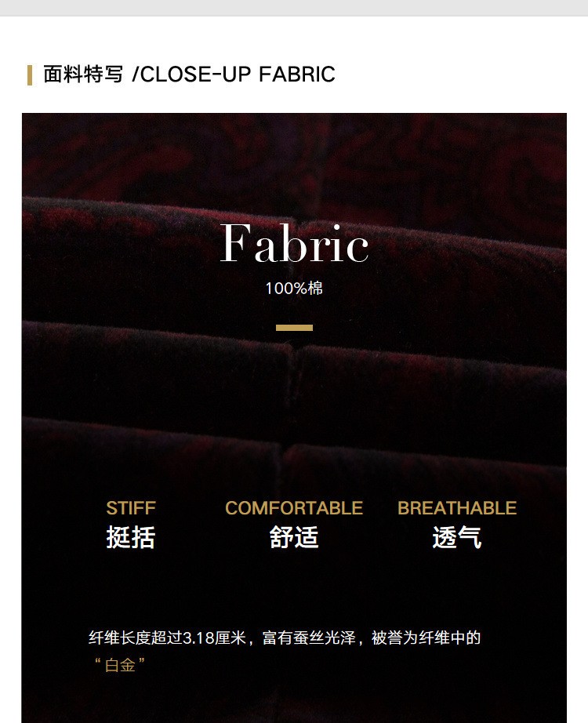Click the fiber length description sentence
The height and width of the screenshot is (723, 588).
[x=285, y=638]
